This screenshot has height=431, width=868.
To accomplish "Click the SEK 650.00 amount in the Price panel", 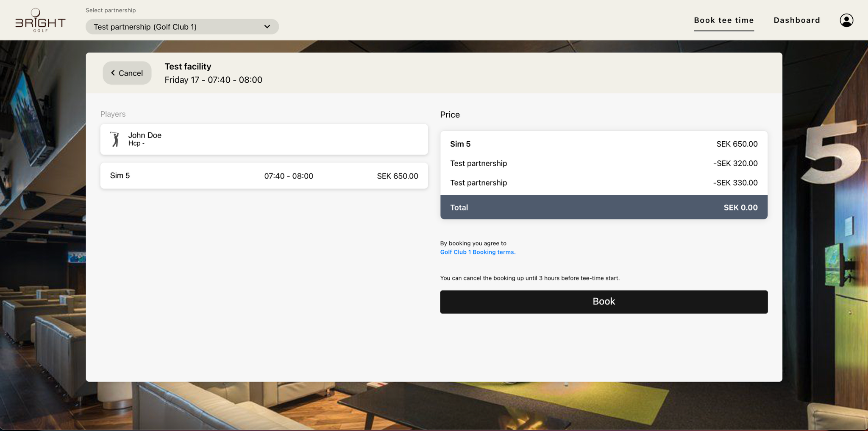I will (737, 144).
